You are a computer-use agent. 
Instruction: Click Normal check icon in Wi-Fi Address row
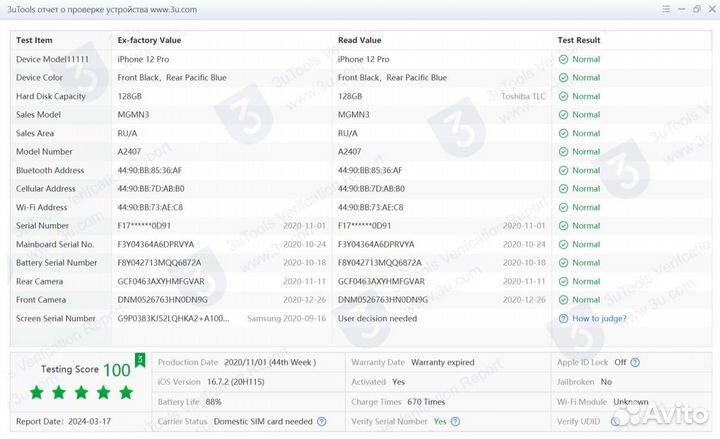(x=563, y=208)
